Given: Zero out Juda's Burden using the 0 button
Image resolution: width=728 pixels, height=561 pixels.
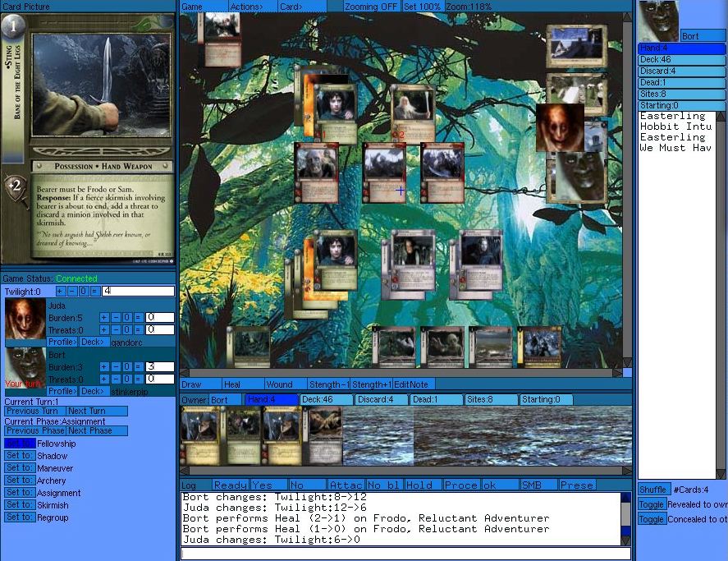Looking at the screenshot, I should tap(126, 317).
